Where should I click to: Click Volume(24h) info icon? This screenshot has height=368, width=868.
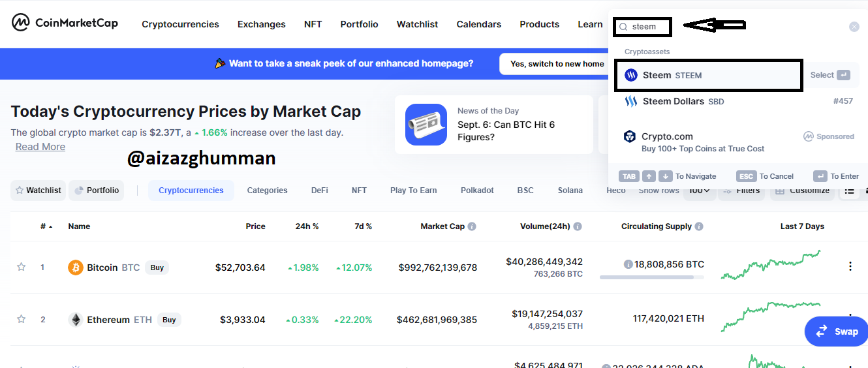(578, 226)
